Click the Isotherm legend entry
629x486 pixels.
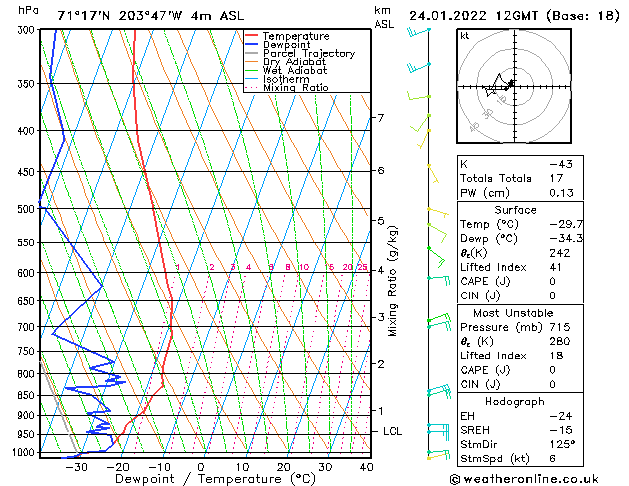coord(286,79)
